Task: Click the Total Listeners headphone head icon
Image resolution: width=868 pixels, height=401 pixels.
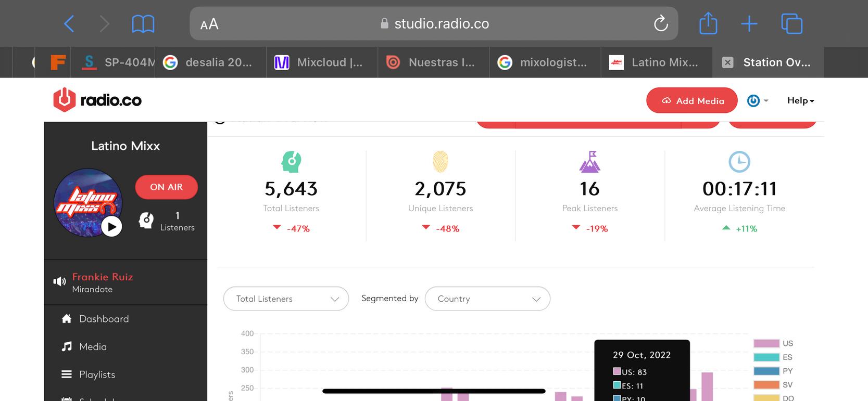Action: pos(291,162)
